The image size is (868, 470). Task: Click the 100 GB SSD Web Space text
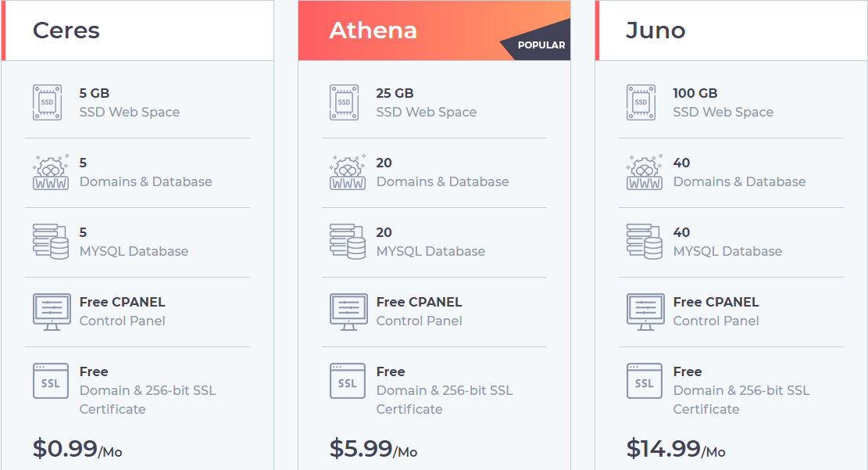click(x=723, y=102)
